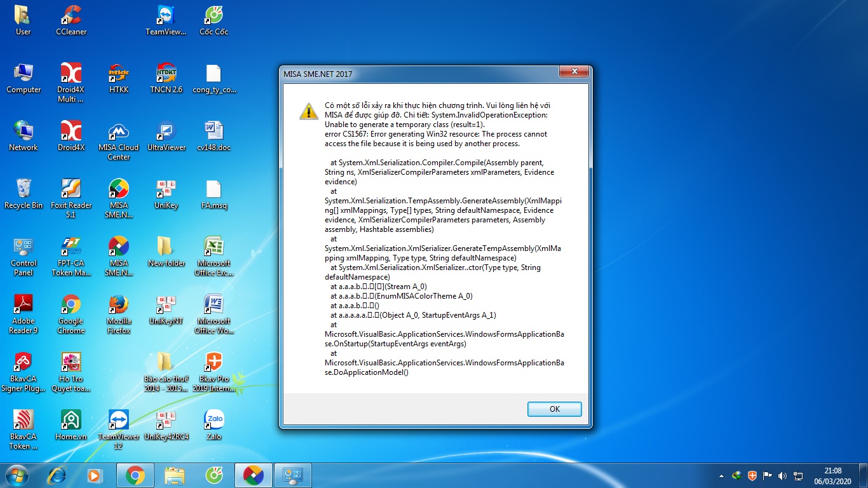The image size is (868, 488).
Task: Select the cv148.doc file
Action: click(x=214, y=136)
